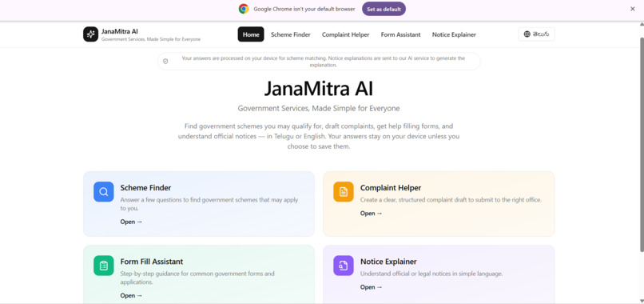Click the Form Fill Assistant card title
The width and height of the screenshot is (644, 304).
click(152, 262)
